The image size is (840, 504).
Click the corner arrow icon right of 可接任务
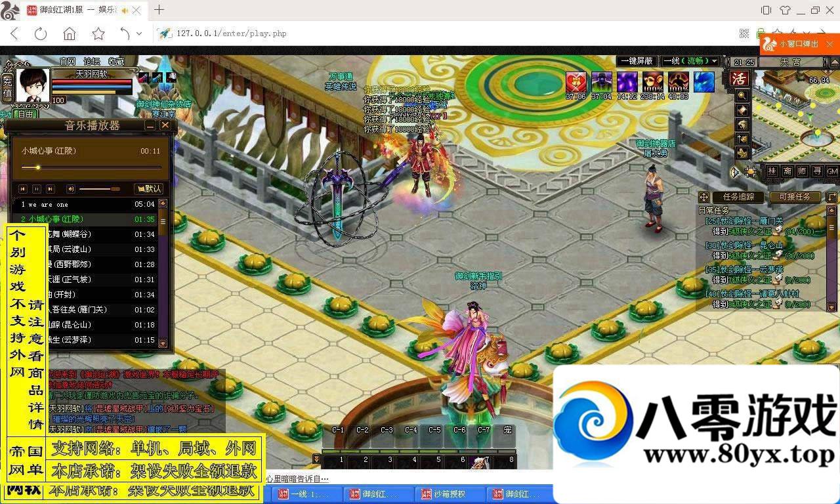pos(831,197)
